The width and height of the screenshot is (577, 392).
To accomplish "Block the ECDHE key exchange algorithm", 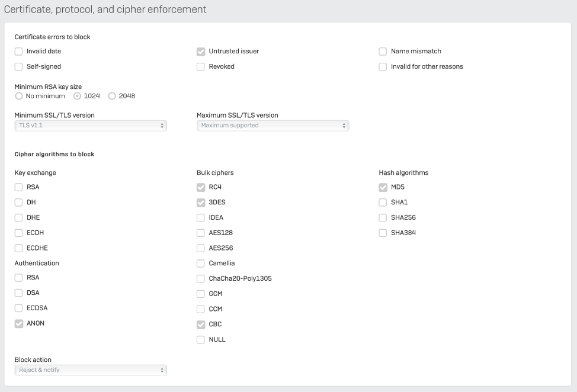I will (19, 248).
